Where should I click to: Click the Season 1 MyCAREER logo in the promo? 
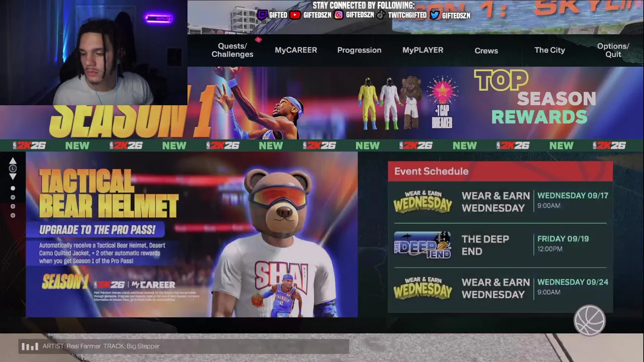pos(108,283)
